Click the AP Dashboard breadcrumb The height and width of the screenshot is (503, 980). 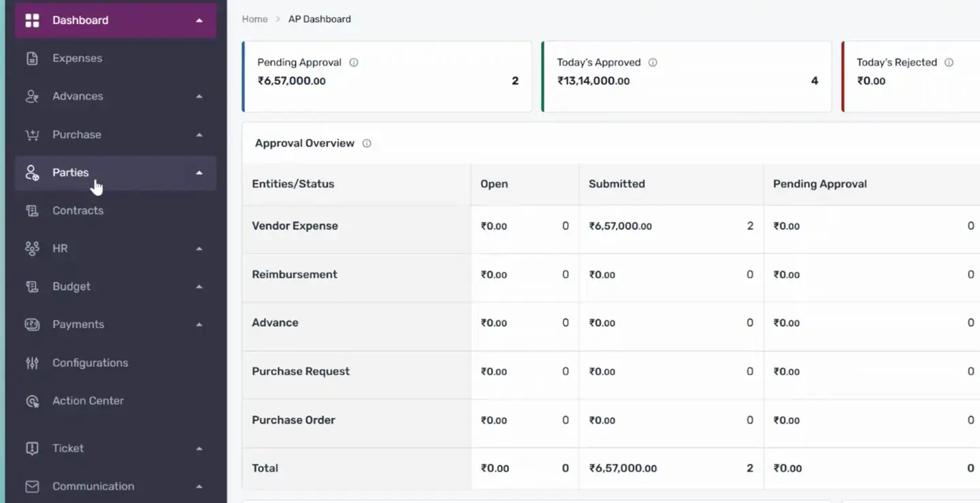[320, 19]
